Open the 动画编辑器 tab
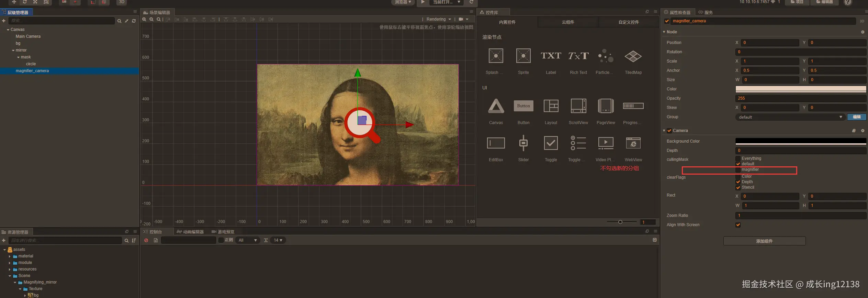 pyautogui.click(x=190, y=232)
